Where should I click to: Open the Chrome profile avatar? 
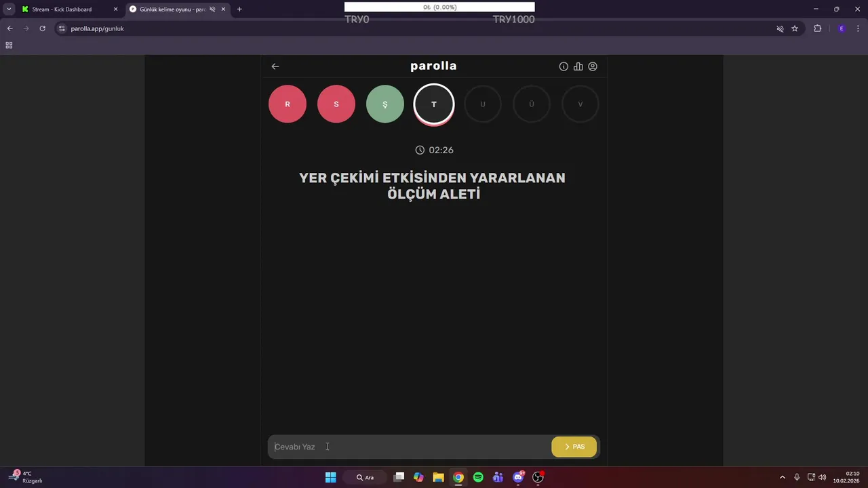pyautogui.click(x=842, y=28)
